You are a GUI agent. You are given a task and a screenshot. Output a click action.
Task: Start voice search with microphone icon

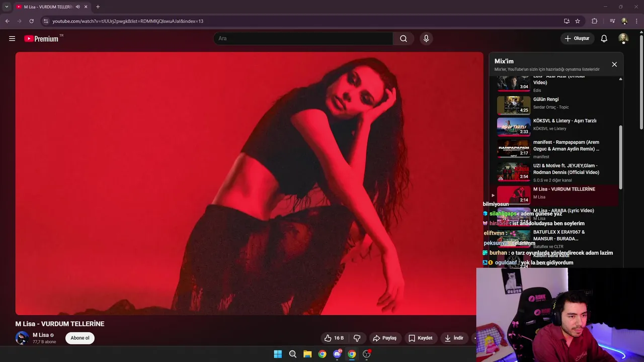pyautogui.click(x=426, y=39)
